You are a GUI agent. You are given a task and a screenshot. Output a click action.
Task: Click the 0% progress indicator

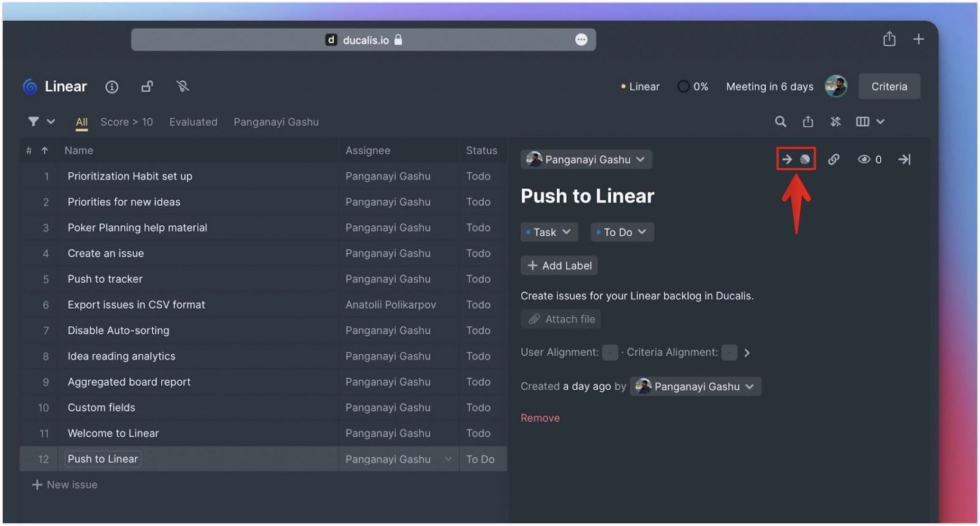[693, 86]
